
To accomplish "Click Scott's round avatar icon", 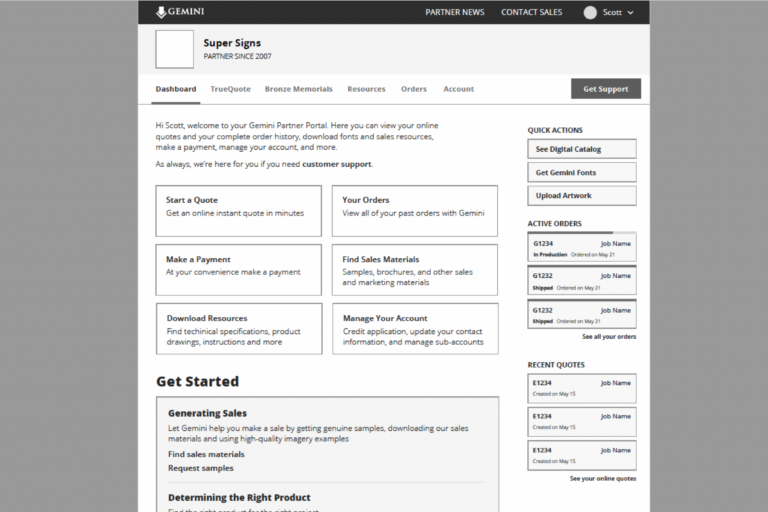I will click(x=590, y=13).
